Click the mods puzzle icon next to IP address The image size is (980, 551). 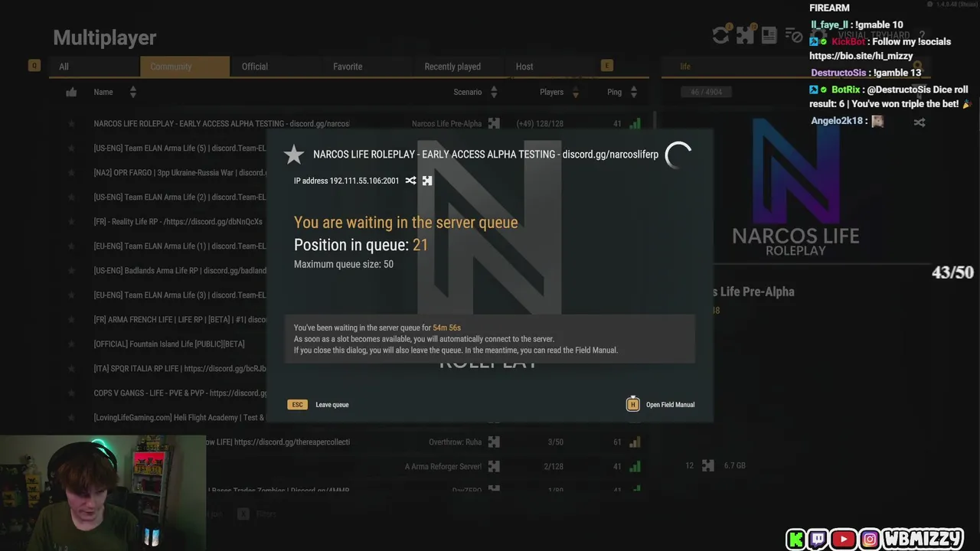tap(427, 181)
